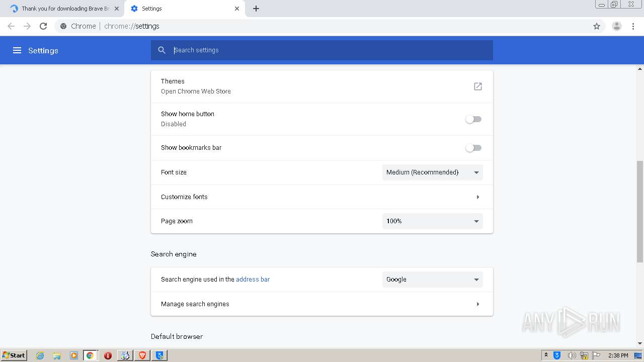Click the last taskbar item with blue icon
Image resolution: width=644 pixels, height=362 pixels.
(160, 355)
